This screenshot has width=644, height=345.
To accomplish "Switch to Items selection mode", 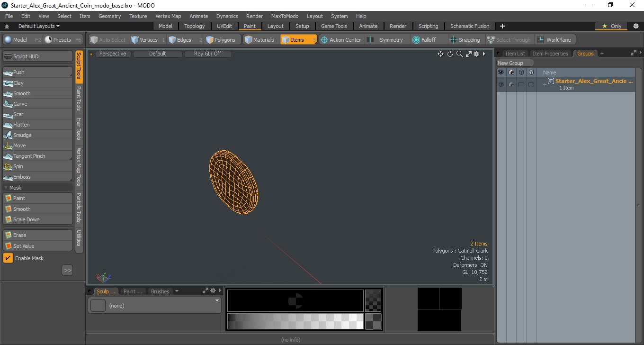I will coord(298,40).
